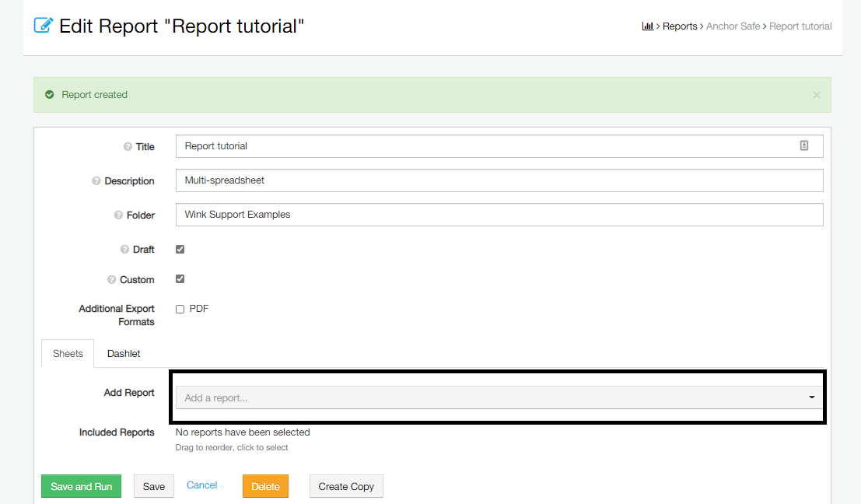
Task: Go to Reports in the breadcrumb
Action: coord(680,26)
